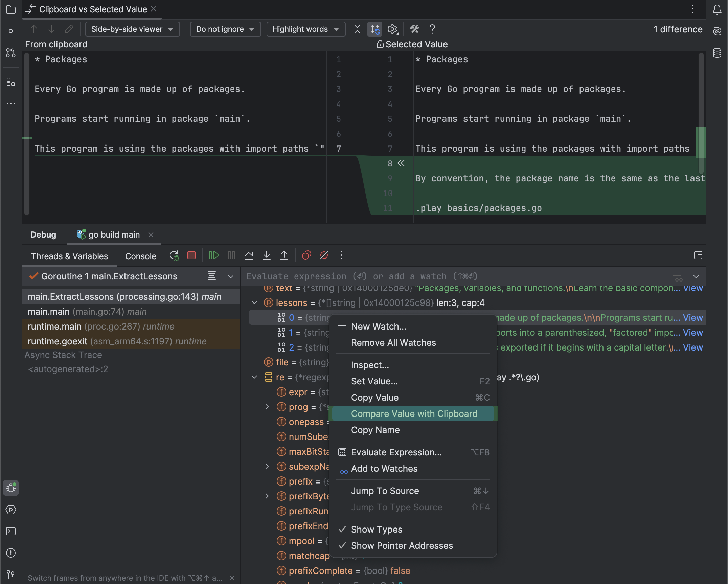Open external diff tools icon
The image size is (728, 584).
coord(414,29)
